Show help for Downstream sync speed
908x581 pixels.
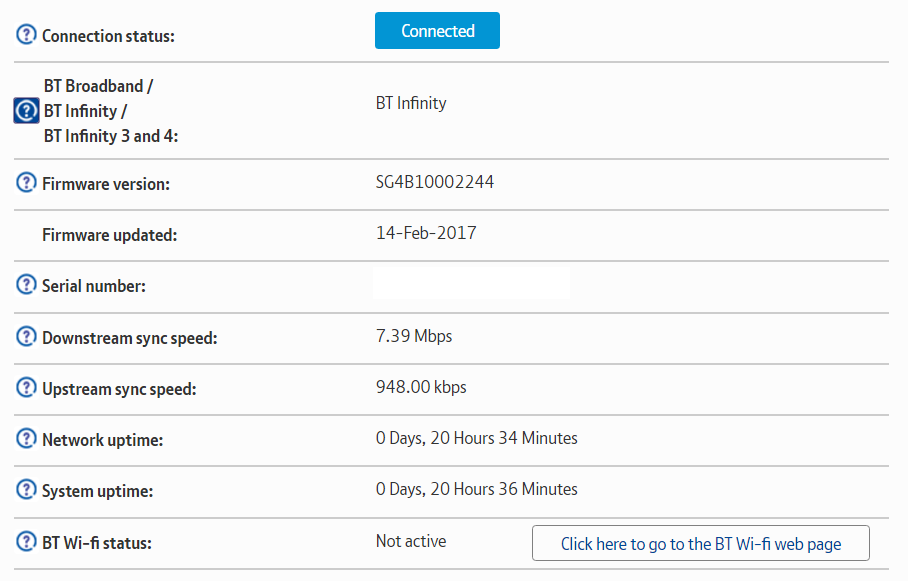click(x=26, y=336)
